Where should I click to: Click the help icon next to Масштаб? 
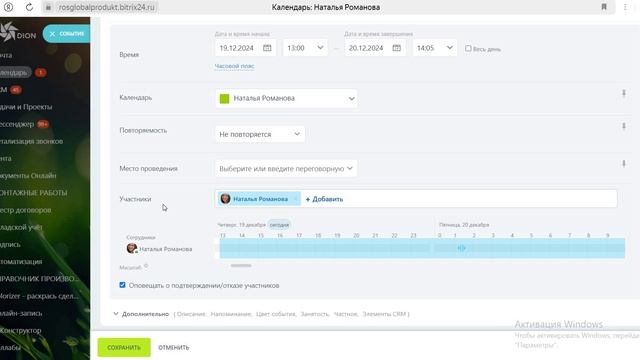coord(146,267)
